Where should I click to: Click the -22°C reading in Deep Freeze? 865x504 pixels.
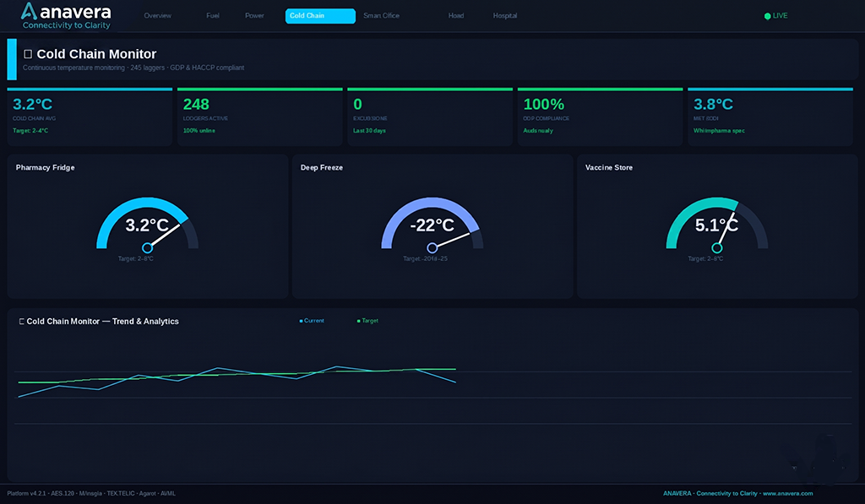click(432, 225)
